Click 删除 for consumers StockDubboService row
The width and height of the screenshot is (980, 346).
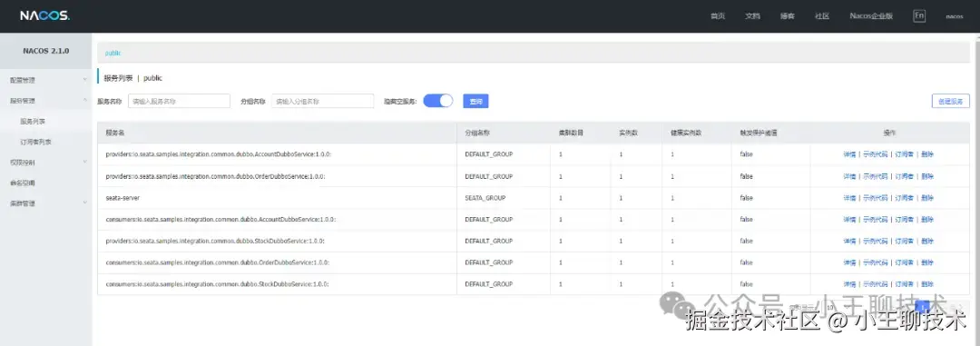[x=926, y=284]
